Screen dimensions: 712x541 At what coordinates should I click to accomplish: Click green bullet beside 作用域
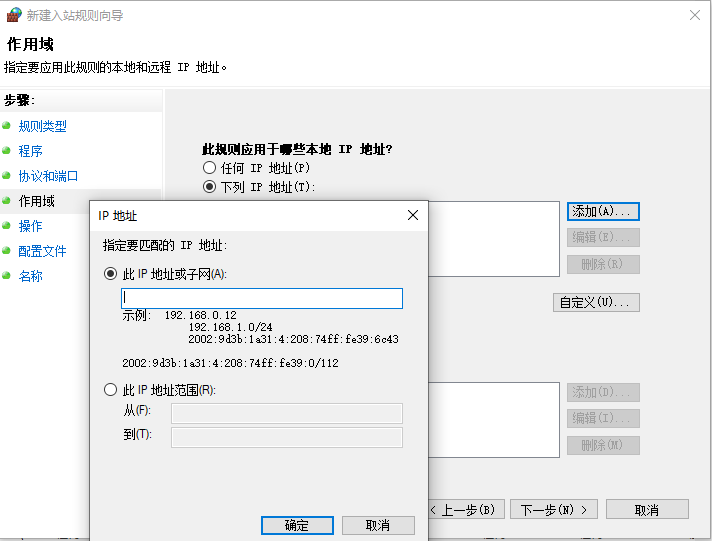pos(6,200)
